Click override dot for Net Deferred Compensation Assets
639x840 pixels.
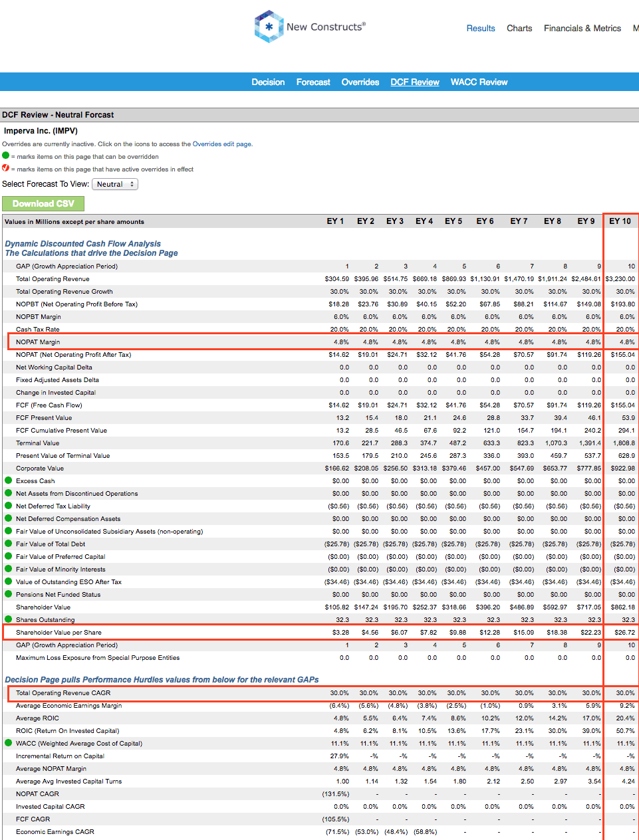click(9, 518)
